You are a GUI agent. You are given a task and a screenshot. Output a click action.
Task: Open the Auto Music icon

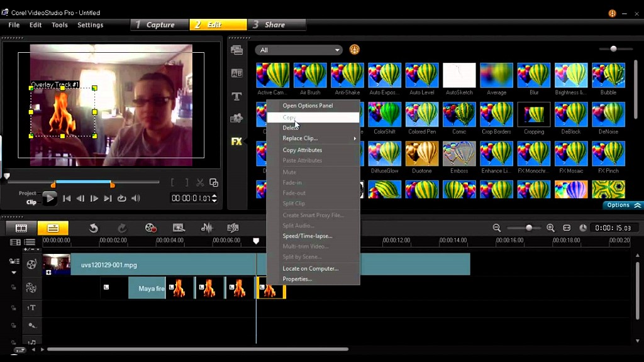coord(233,228)
